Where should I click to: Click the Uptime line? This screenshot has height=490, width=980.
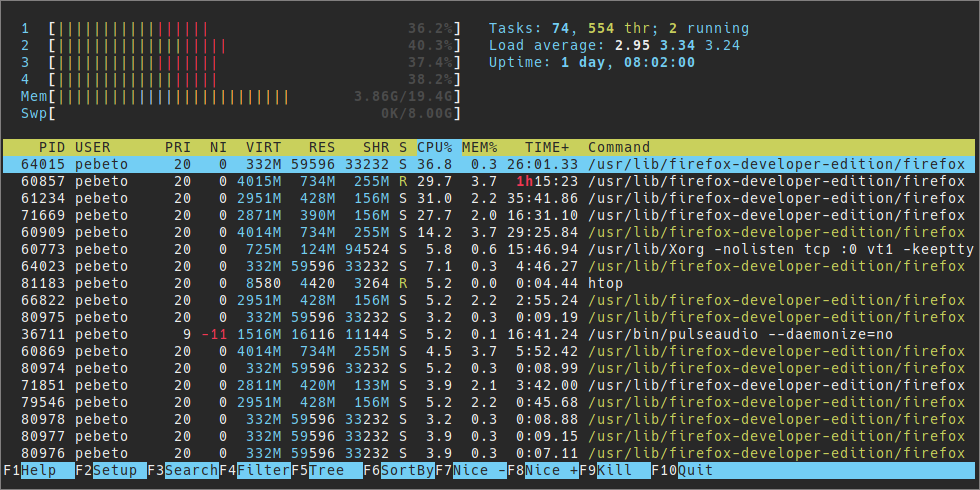[x=592, y=62]
